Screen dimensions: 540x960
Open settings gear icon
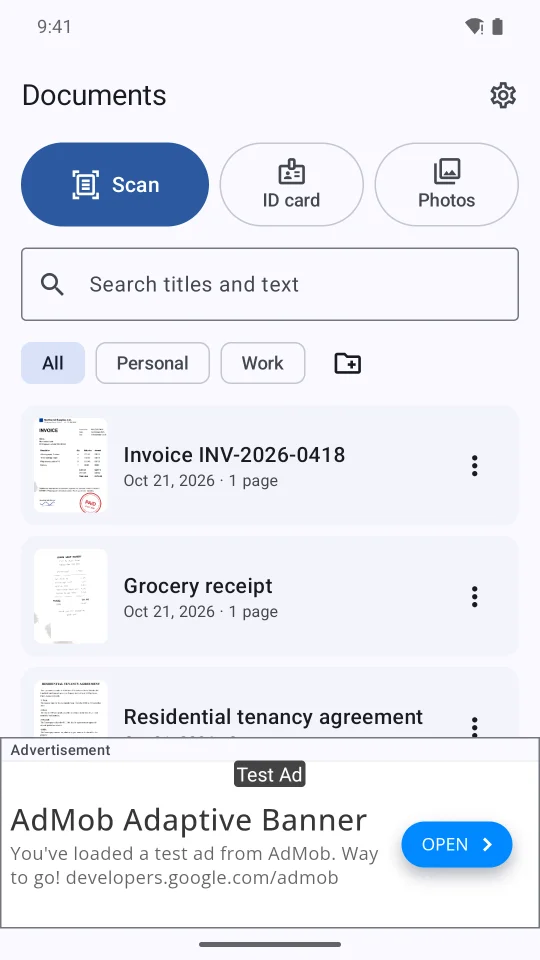(503, 96)
